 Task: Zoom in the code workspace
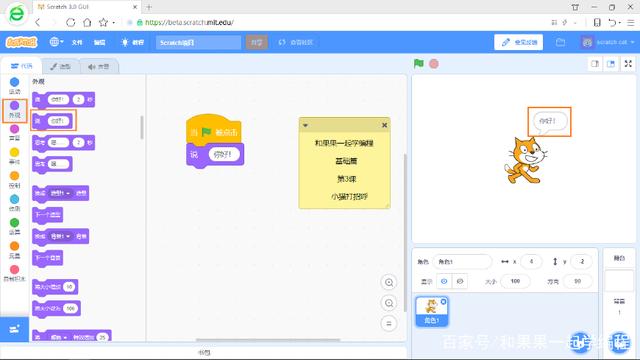pos(389,282)
